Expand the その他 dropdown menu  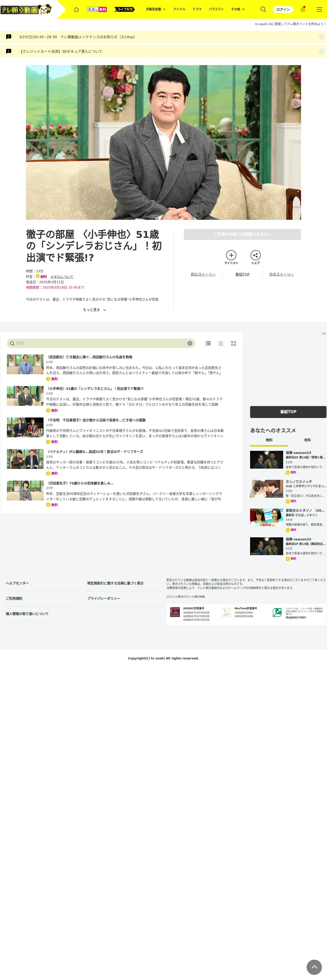238,9
